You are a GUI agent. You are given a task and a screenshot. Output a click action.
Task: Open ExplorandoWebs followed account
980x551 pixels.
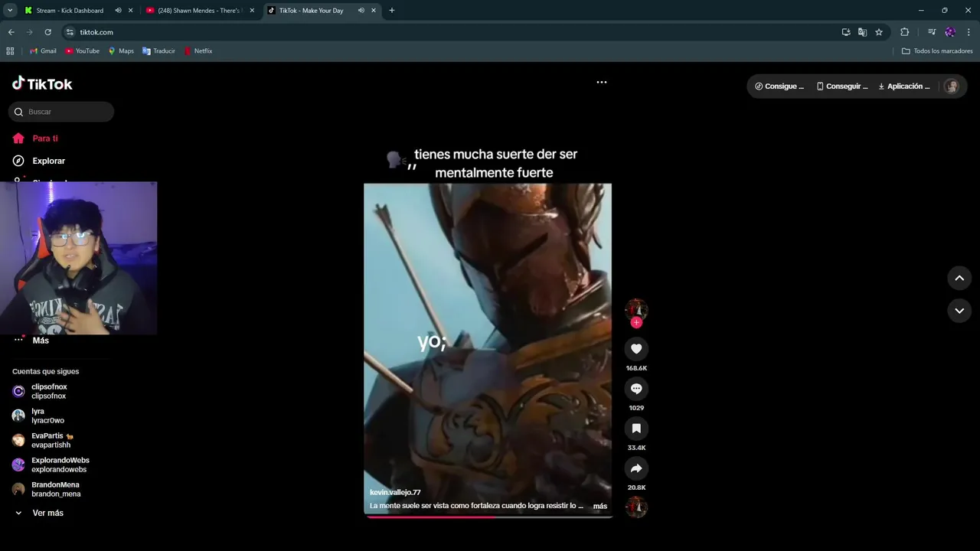51,465
